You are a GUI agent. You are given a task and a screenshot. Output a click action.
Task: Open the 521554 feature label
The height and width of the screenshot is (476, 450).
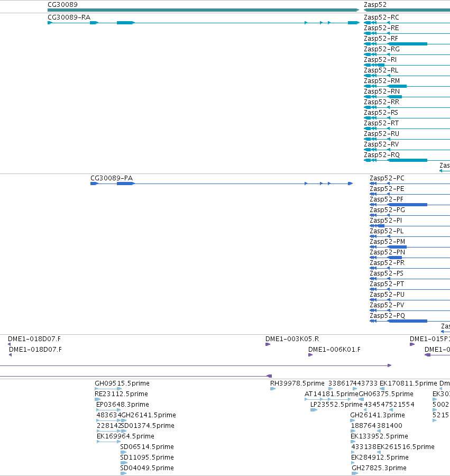[x=401, y=405]
